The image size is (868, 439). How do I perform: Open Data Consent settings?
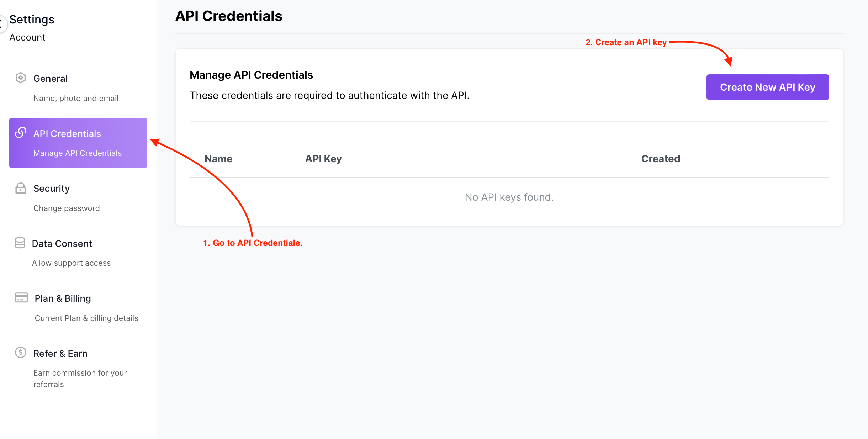(62, 244)
